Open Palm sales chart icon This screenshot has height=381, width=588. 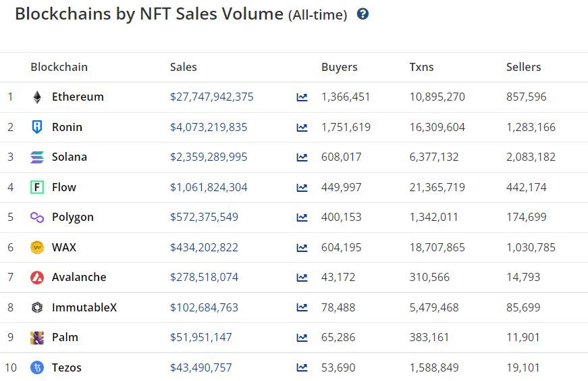(x=302, y=337)
